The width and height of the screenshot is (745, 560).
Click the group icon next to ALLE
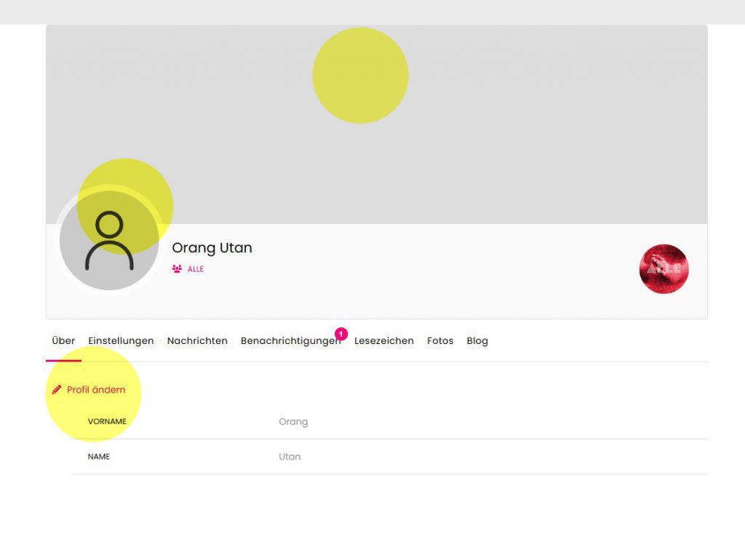(x=177, y=269)
